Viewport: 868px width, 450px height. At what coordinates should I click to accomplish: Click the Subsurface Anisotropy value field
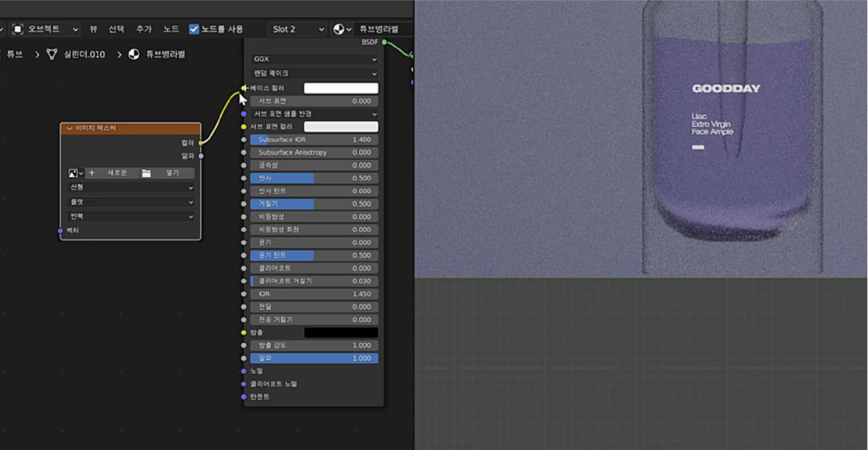pyautogui.click(x=315, y=153)
